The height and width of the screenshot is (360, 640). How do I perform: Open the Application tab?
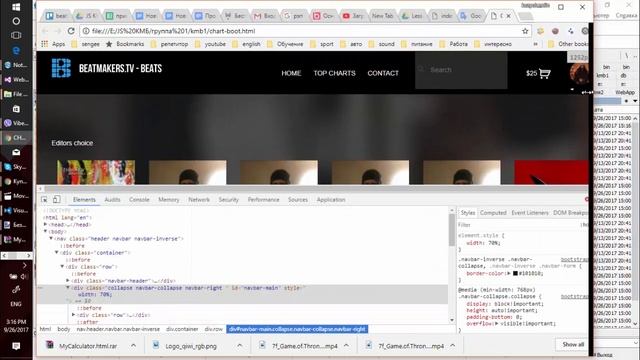[x=331, y=200]
